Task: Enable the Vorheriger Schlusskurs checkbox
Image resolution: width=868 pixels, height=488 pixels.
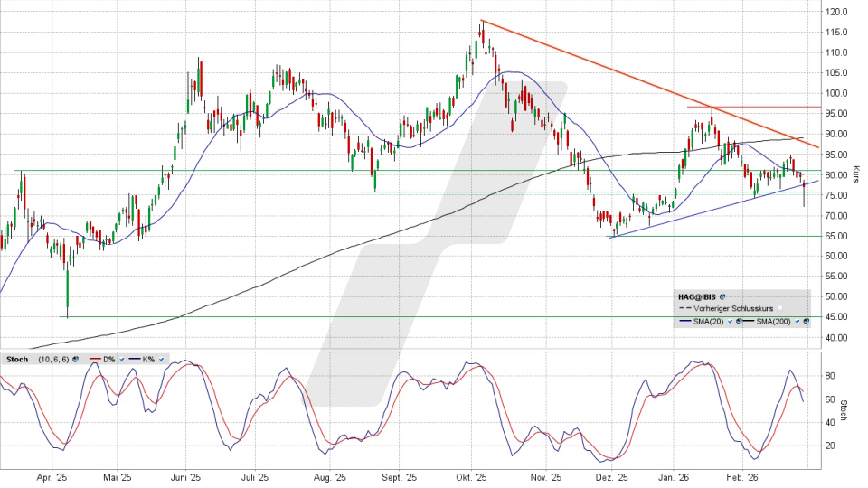Action: (x=779, y=308)
